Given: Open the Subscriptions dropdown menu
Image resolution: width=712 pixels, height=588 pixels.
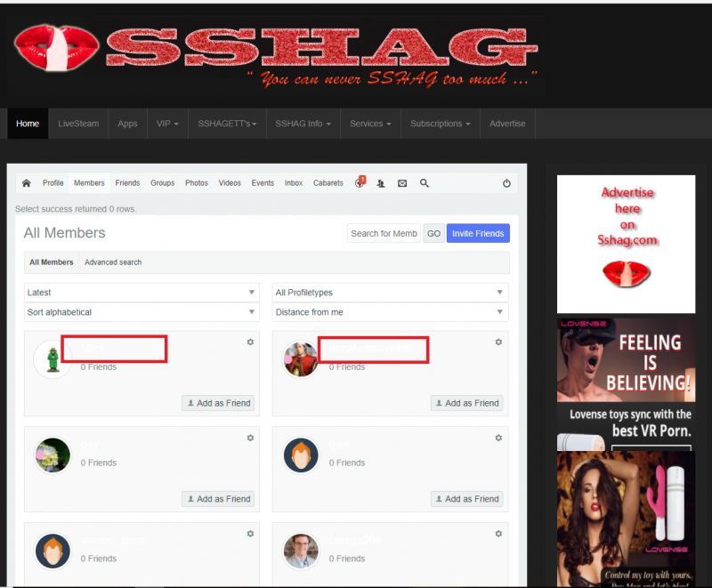Looking at the screenshot, I should pyautogui.click(x=441, y=124).
